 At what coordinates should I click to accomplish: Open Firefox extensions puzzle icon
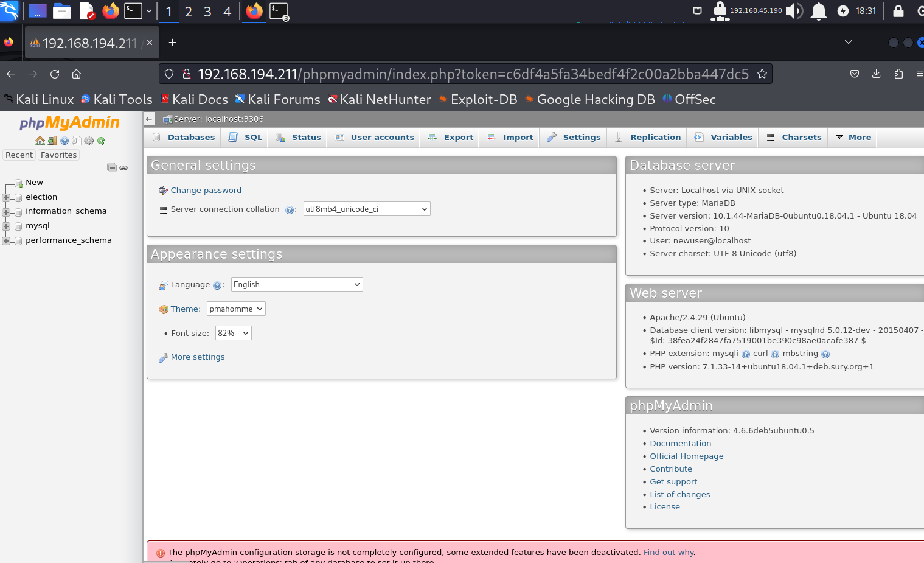pyautogui.click(x=898, y=74)
